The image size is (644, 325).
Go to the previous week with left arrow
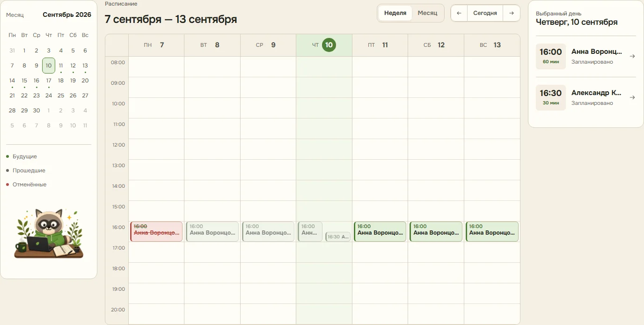tap(459, 13)
